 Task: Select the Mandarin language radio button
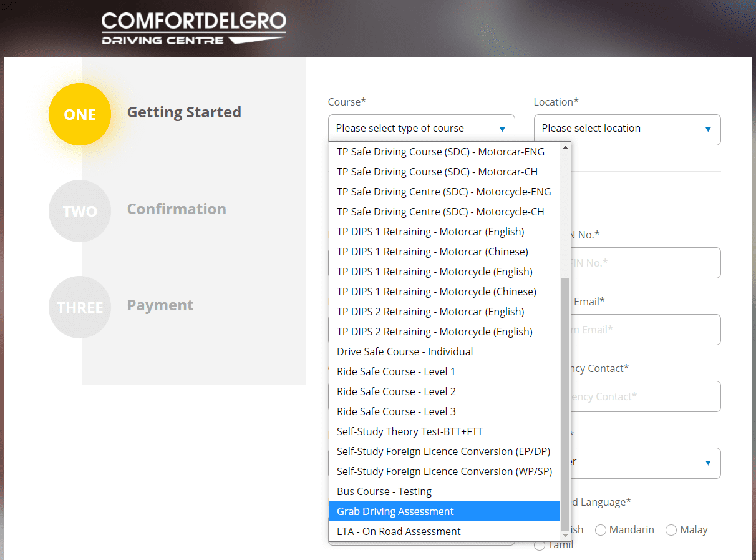tap(601, 530)
